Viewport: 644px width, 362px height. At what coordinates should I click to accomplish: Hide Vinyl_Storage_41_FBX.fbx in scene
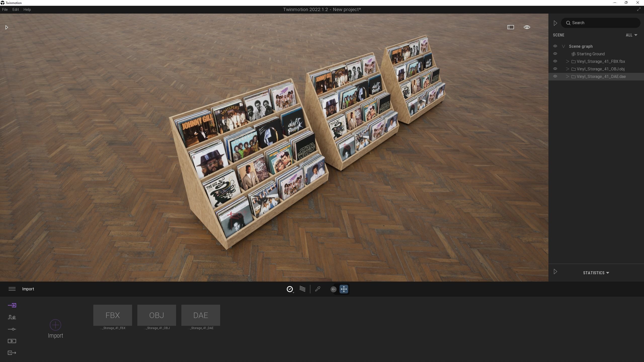(555, 61)
